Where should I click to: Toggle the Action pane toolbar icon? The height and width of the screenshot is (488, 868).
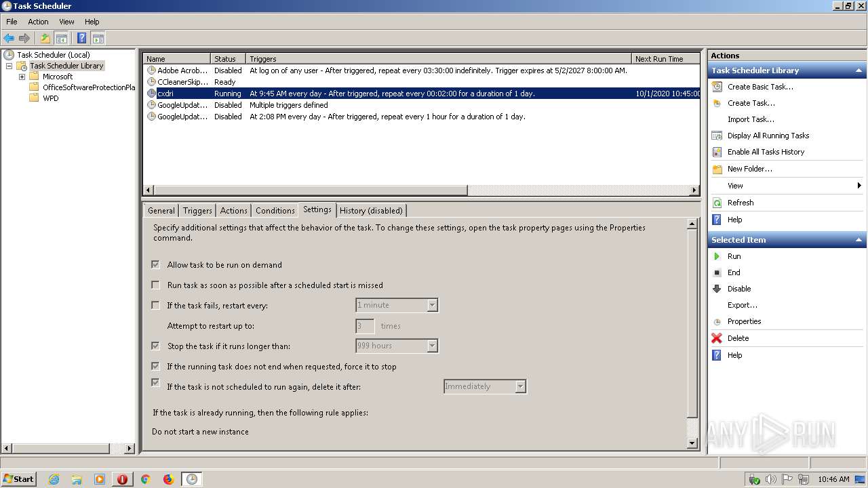coord(98,38)
